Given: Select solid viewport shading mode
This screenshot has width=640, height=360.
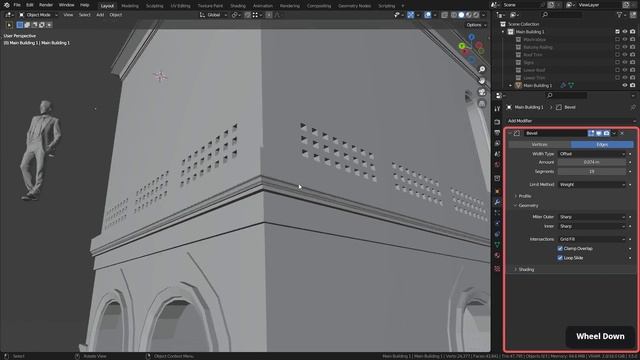Looking at the screenshot, I should [461, 15].
